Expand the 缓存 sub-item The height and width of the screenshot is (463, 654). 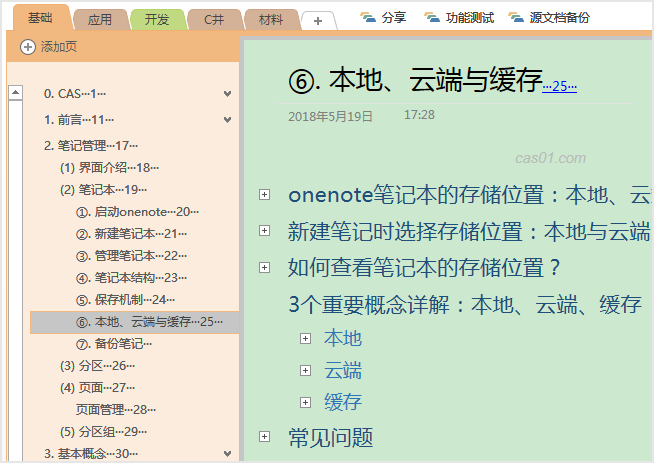(x=306, y=403)
